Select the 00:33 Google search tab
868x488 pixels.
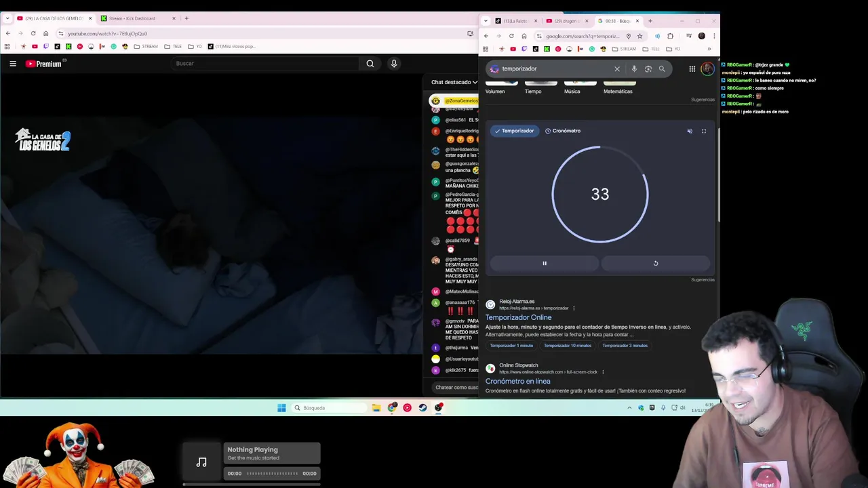618,21
